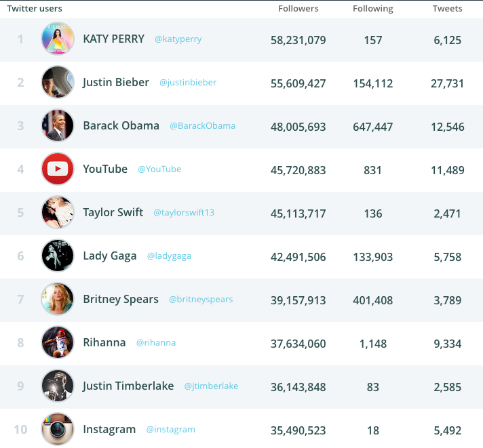The image size is (483, 448).
Task: Open the @britneyspears handle link
Action: 201,300
